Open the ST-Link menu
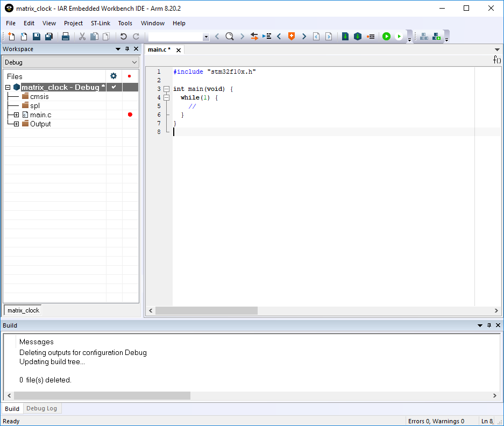The image size is (504, 426). (101, 23)
